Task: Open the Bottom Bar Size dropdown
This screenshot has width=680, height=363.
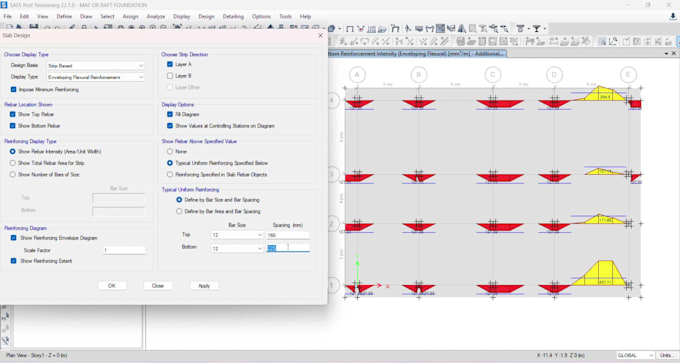Action: point(237,249)
